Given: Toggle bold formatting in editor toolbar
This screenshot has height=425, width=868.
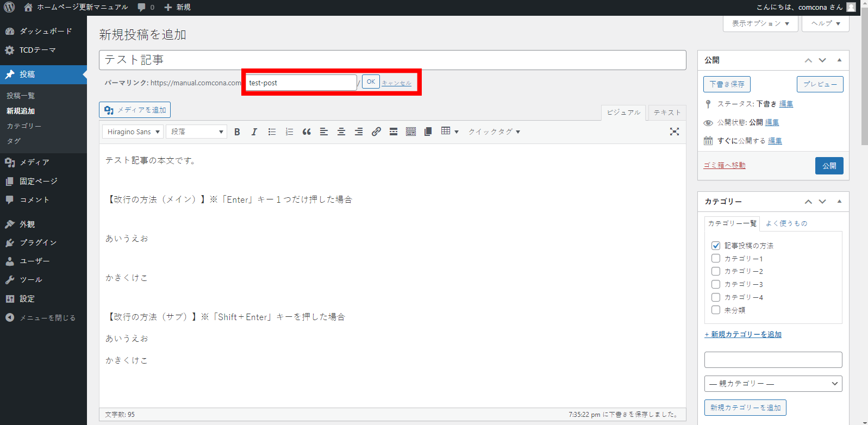Looking at the screenshot, I should pyautogui.click(x=237, y=132).
